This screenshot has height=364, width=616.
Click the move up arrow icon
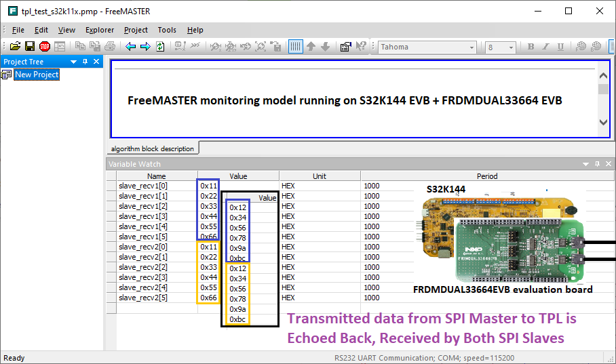pos(311,46)
